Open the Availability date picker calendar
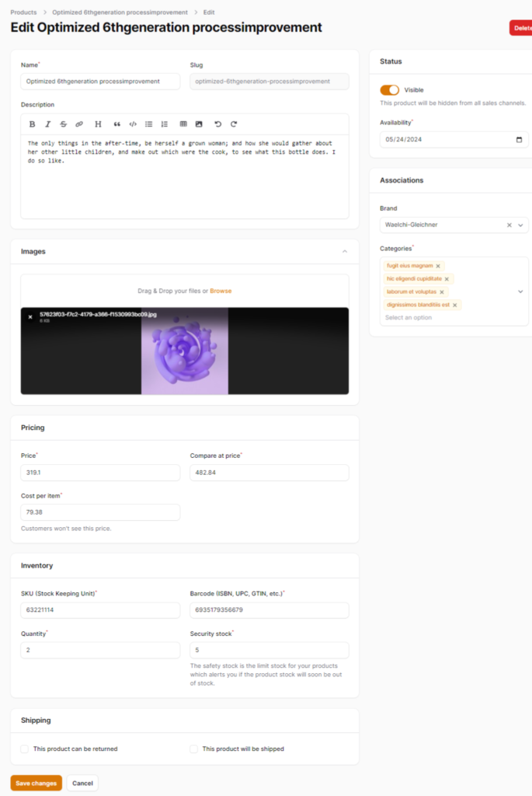This screenshot has width=532, height=796. coord(519,140)
